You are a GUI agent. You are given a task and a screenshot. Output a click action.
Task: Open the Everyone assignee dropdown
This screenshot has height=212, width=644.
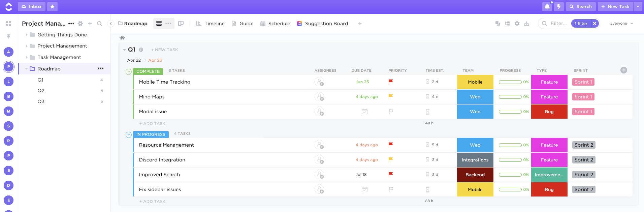[x=621, y=24]
